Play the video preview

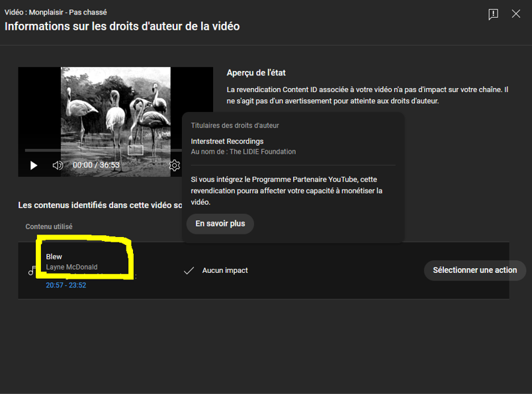pyautogui.click(x=34, y=165)
